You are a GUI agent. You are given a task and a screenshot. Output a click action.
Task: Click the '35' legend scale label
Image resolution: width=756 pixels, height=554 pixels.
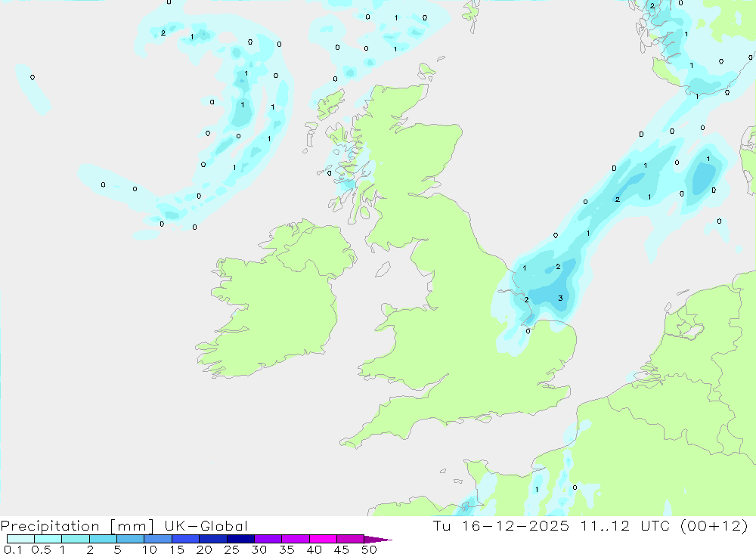pyautogui.click(x=287, y=549)
